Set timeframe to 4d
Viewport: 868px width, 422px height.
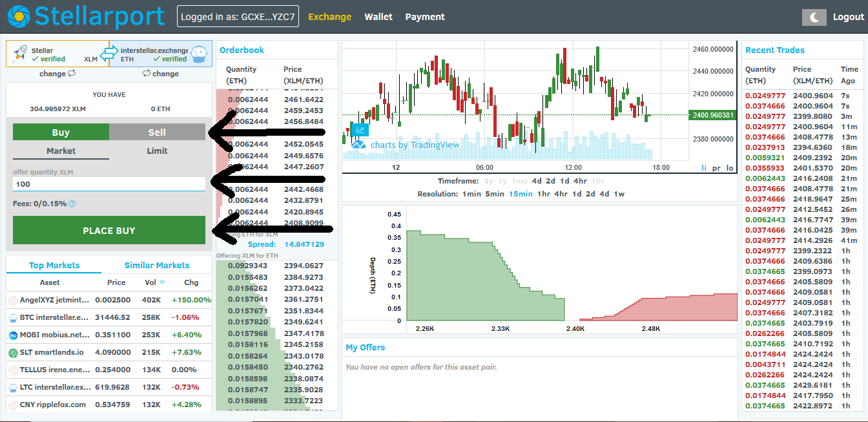(537, 181)
